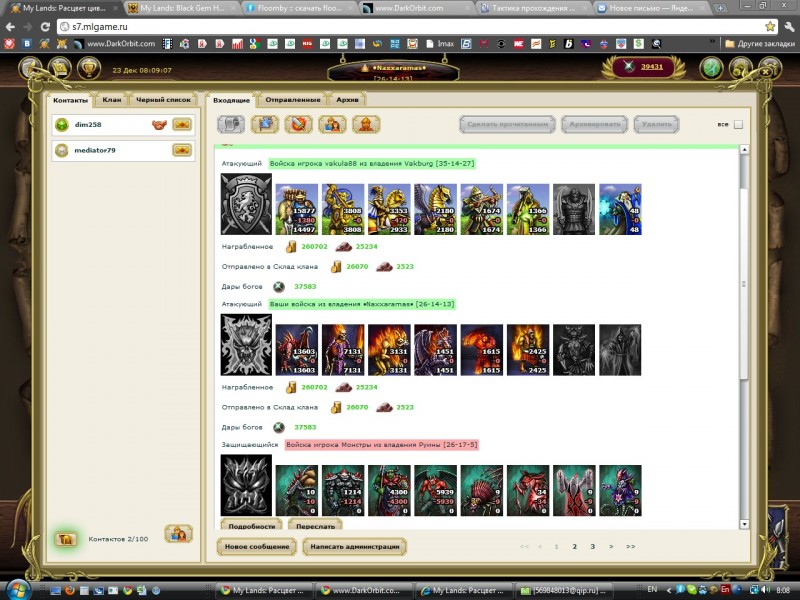Click the Vakburg [35-14-27] attacker label

[372, 164]
